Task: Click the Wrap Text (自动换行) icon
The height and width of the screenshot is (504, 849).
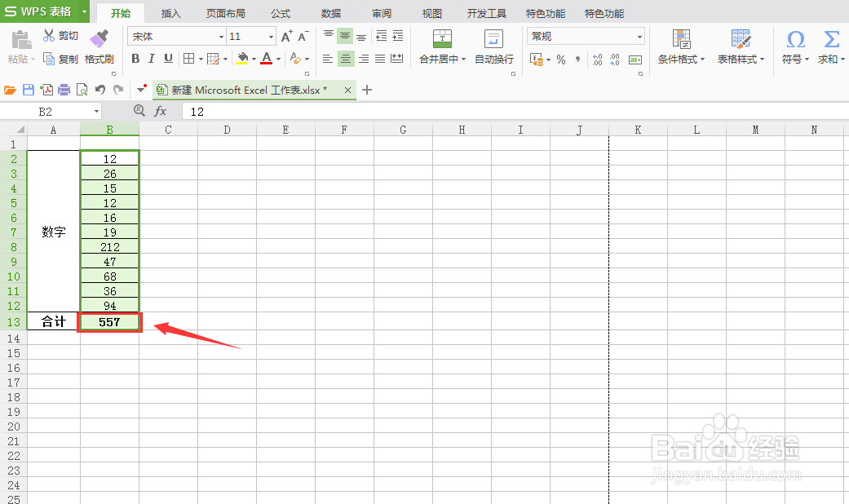Action: pos(493,39)
